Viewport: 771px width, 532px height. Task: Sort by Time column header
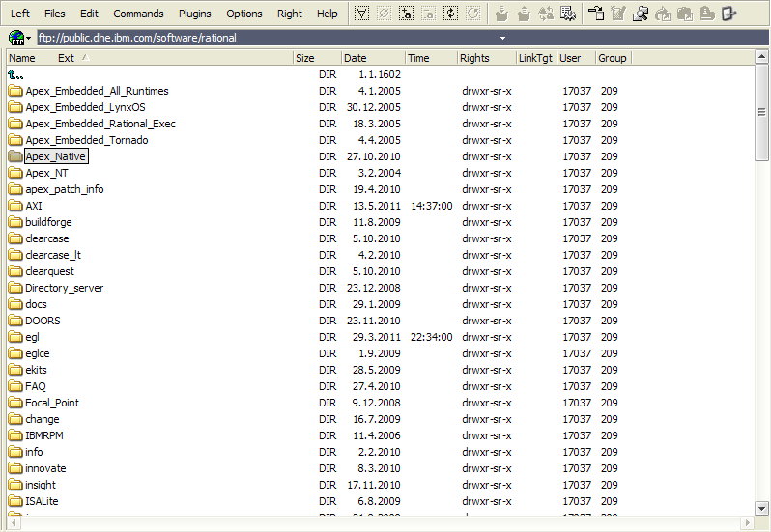coord(431,58)
